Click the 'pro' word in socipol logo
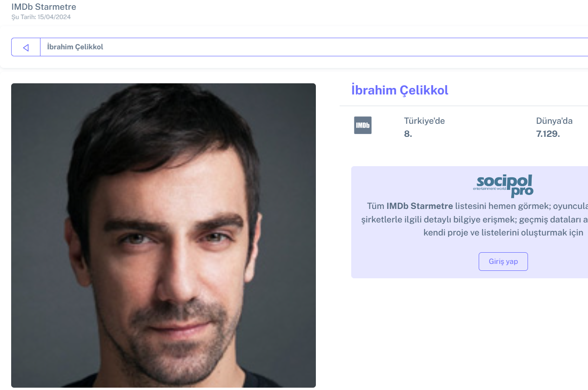Image resolution: width=588 pixels, height=390 pixels. [x=522, y=191]
